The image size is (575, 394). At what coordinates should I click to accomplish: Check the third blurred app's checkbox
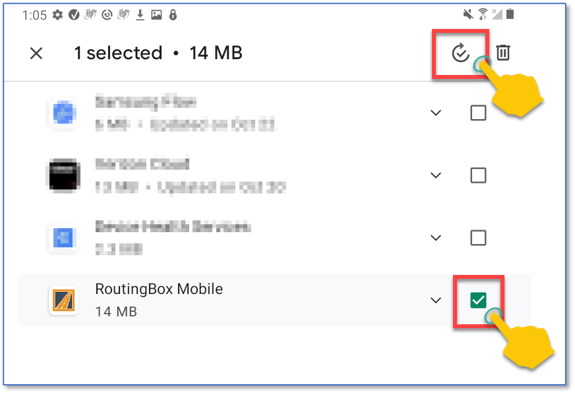click(x=478, y=237)
